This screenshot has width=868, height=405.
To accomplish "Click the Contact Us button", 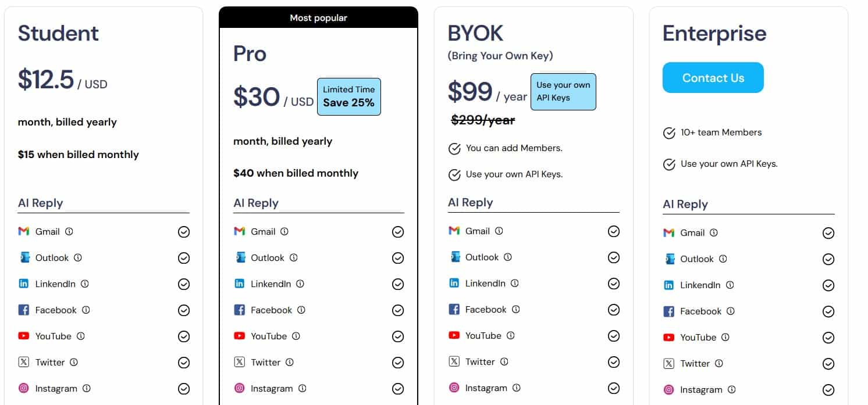I will (713, 77).
